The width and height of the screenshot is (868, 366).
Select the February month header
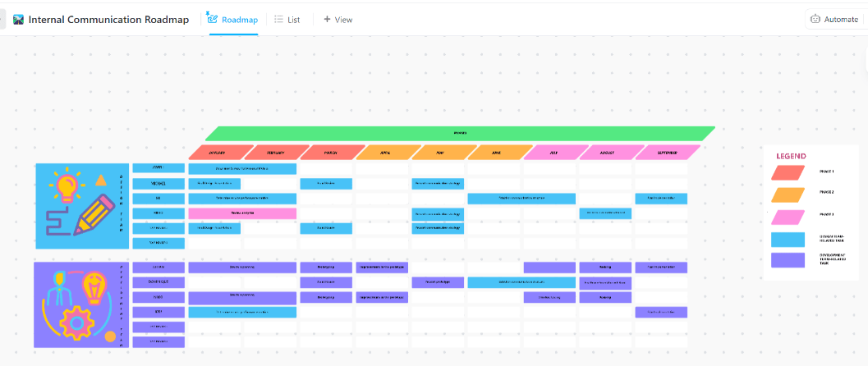tap(276, 152)
